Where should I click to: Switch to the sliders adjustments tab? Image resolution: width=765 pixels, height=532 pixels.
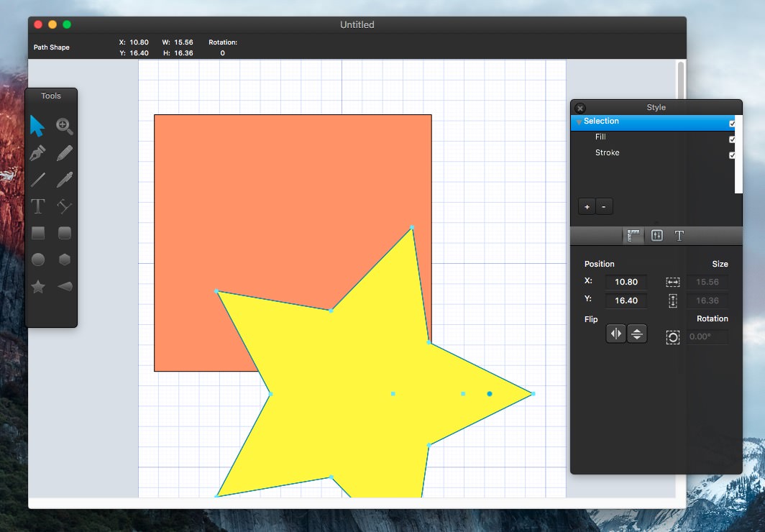pos(656,236)
